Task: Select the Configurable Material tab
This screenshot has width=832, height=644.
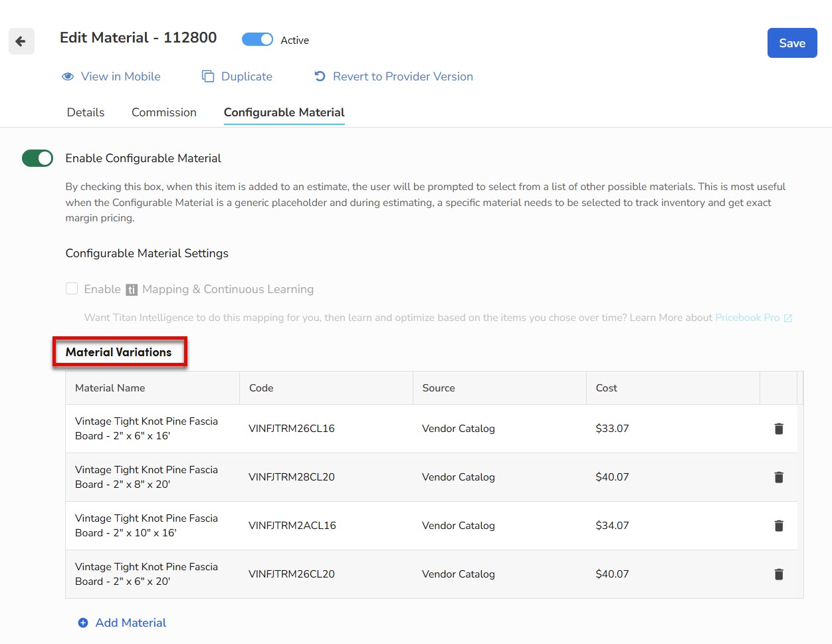Action: pyautogui.click(x=284, y=112)
